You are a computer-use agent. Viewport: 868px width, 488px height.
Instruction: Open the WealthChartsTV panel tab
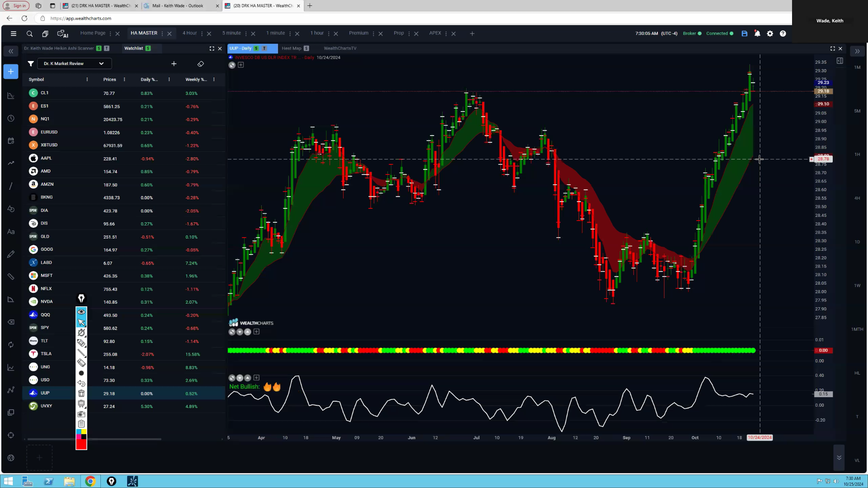pyautogui.click(x=340, y=48)
